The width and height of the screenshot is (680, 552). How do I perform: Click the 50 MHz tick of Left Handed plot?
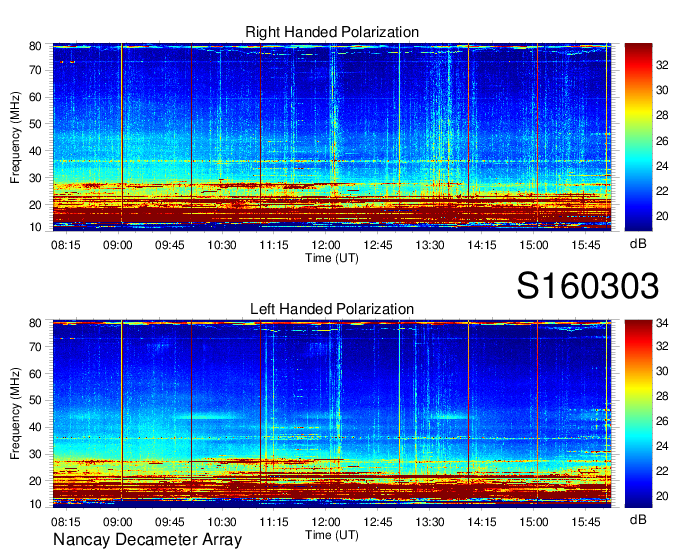click(x=35, y=400)
